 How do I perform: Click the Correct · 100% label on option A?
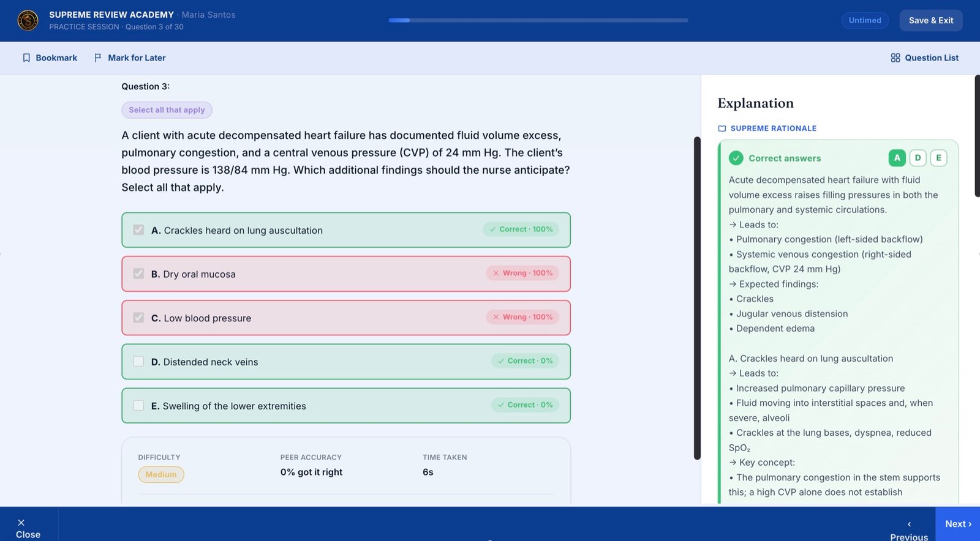pos(521,229)
